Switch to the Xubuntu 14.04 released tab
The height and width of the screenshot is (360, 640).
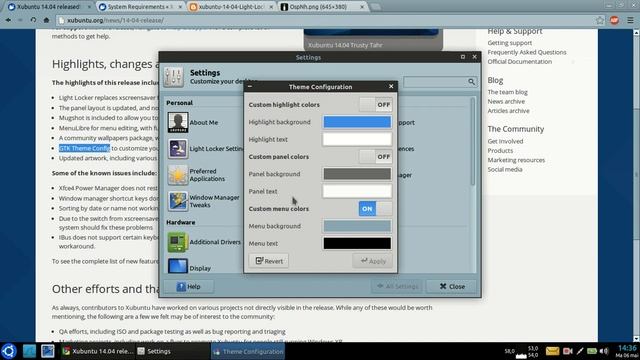[x=48, y=7]
